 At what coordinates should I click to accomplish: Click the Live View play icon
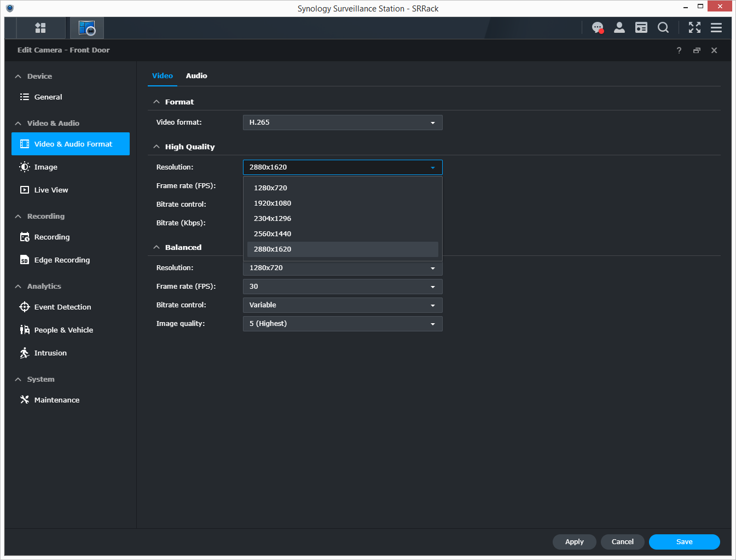pyautogui.click(x=25, y=190)
